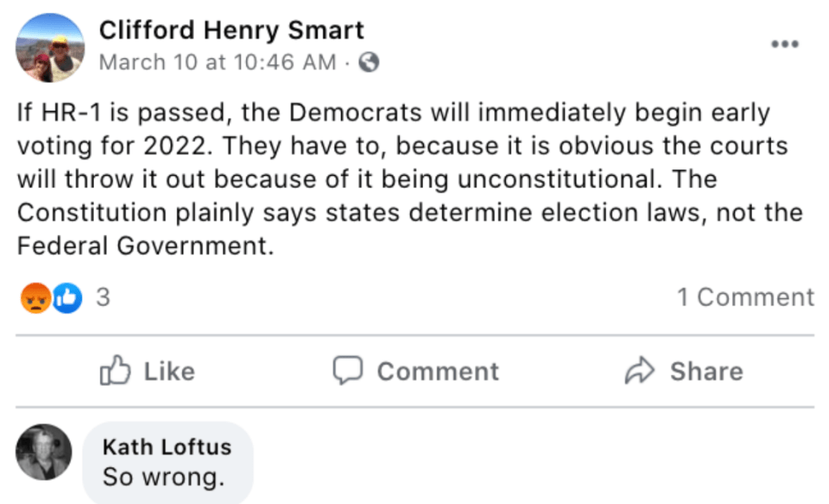Click the "So wrong." comment text

[164, 477]
